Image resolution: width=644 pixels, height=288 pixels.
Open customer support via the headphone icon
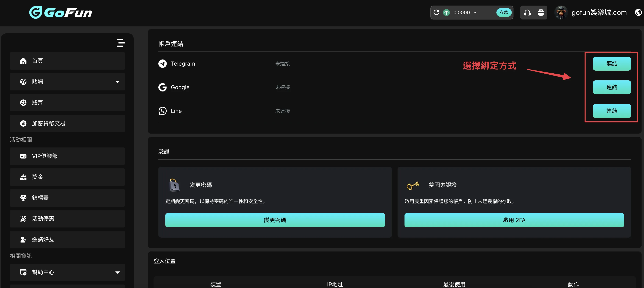(x=528, y=13)
